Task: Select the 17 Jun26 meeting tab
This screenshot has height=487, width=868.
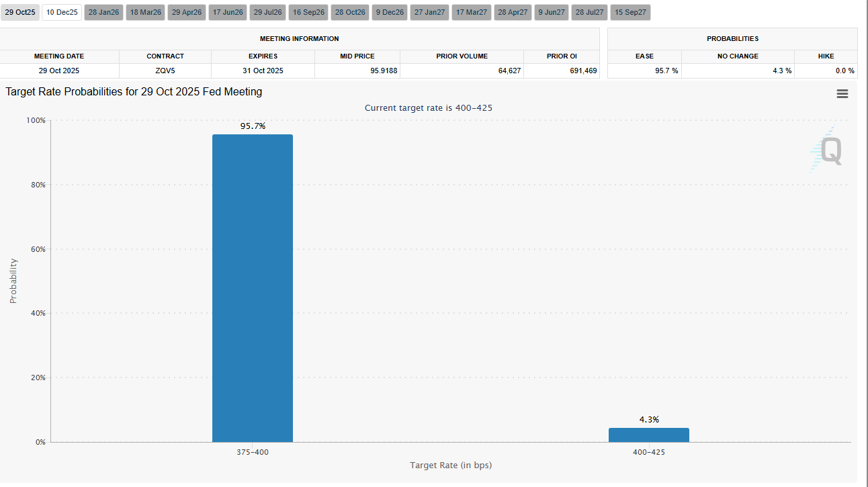Action: [227, 11]
